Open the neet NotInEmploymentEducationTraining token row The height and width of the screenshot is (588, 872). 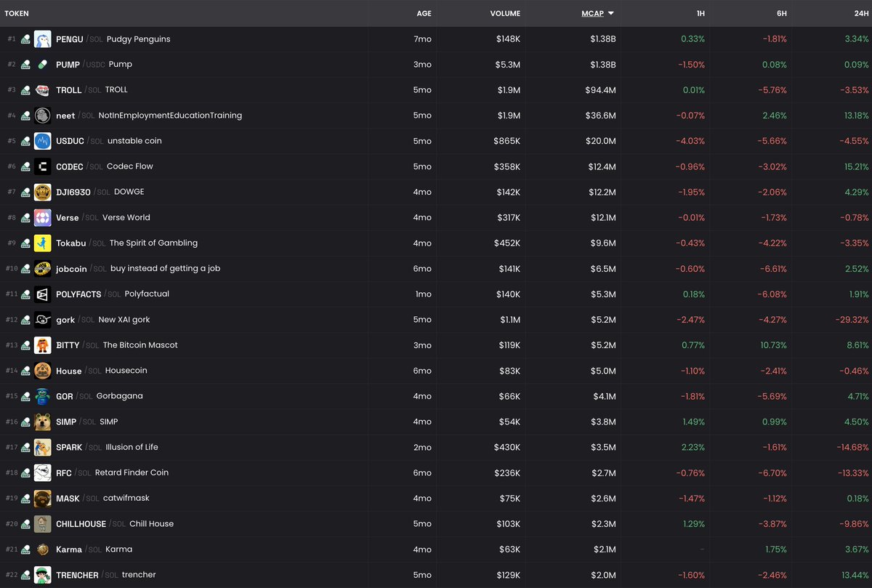tap(170, 116)
